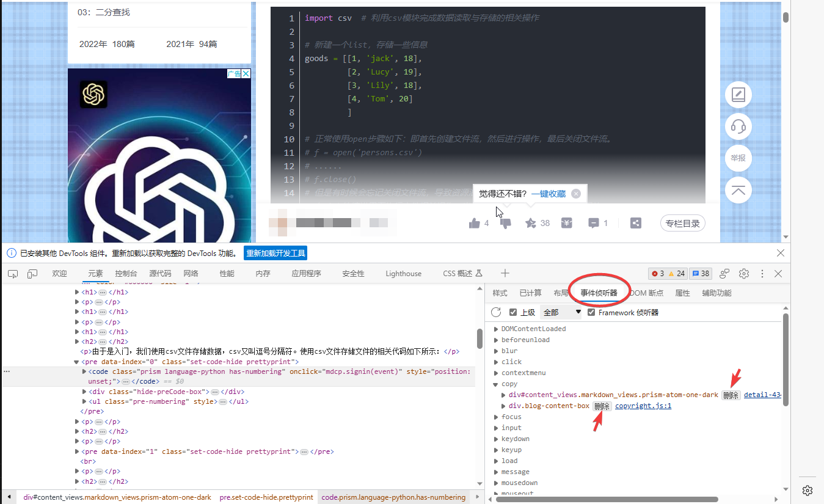Open the 属性 properties sub-tab
The height and width of the screenshot is (504, 824).
682,293
